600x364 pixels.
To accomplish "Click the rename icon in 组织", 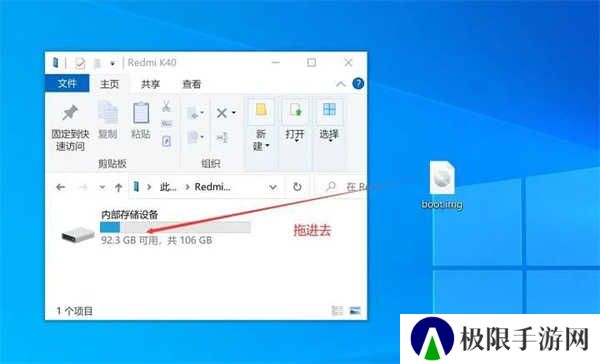I will (x=222, y=137).
